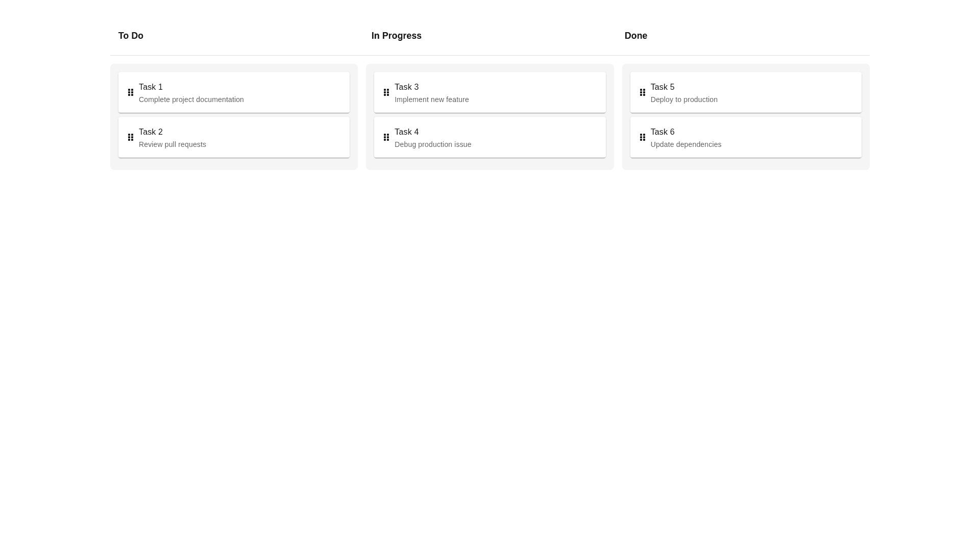This screenshot has height=551, width=980.
Task: Click the To Do column header
Action: click(x=131, y=36)
